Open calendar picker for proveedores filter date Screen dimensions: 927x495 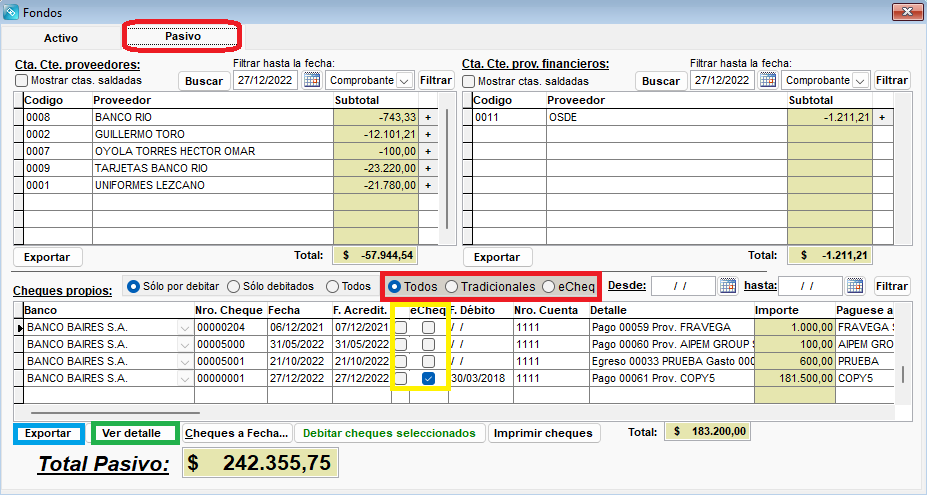point(312,80)
